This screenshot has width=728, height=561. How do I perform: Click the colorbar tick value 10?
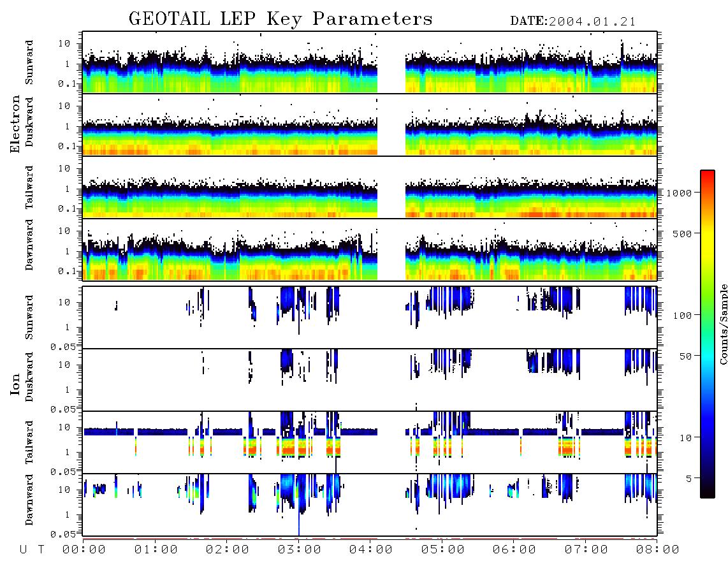click(x=685, y=437)
